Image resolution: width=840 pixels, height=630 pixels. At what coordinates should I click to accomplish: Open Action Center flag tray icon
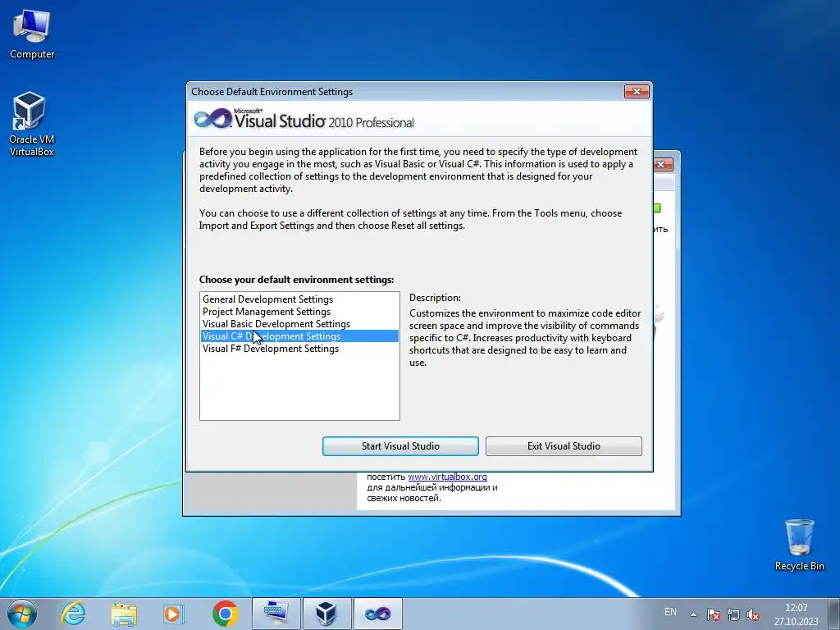713,614
